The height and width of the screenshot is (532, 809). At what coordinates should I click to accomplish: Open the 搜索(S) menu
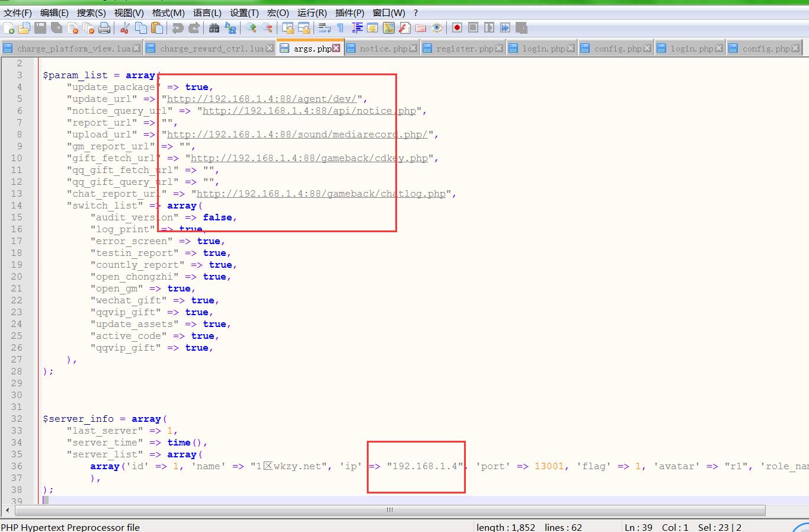click(x=91, y=12)
